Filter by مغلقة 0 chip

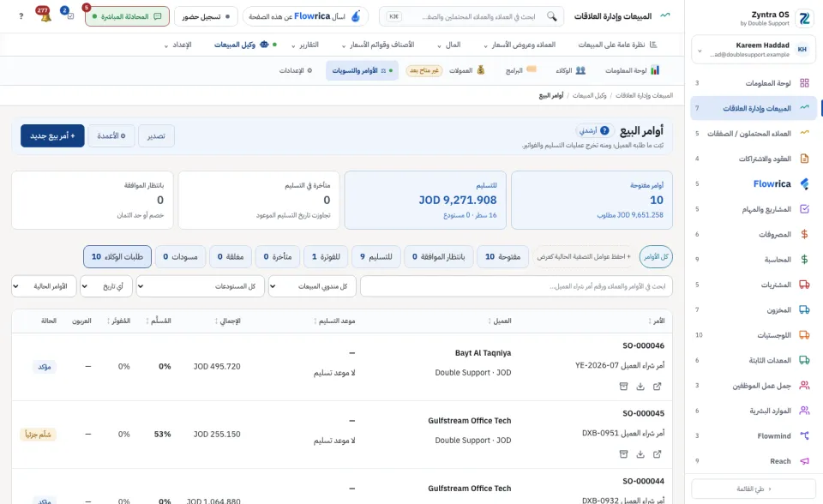pos(231,257)
